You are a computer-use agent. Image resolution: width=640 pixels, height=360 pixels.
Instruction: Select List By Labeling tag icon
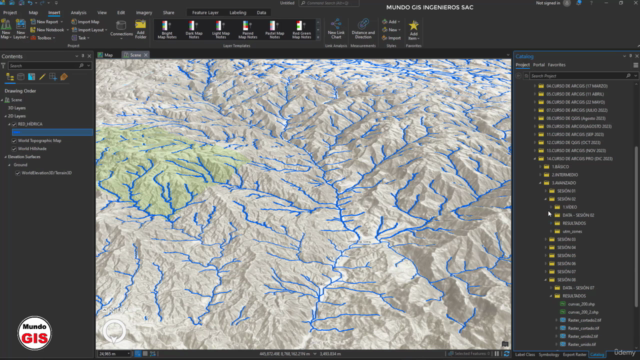pos(64,77)
